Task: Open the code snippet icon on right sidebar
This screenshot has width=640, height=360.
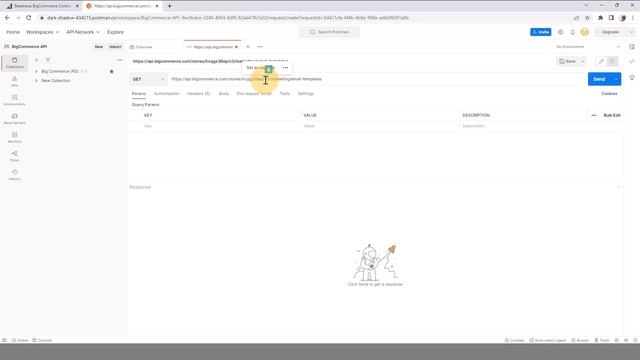Action: (x=632, y=61)
